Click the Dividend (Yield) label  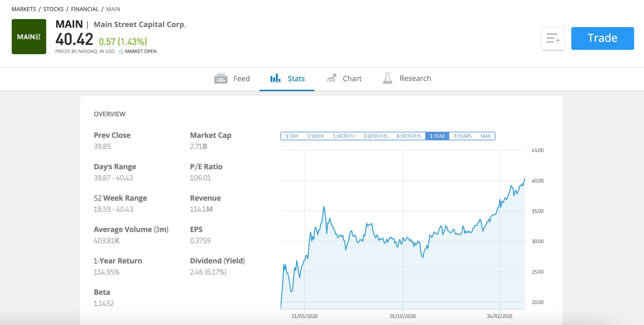click(218, 261)
